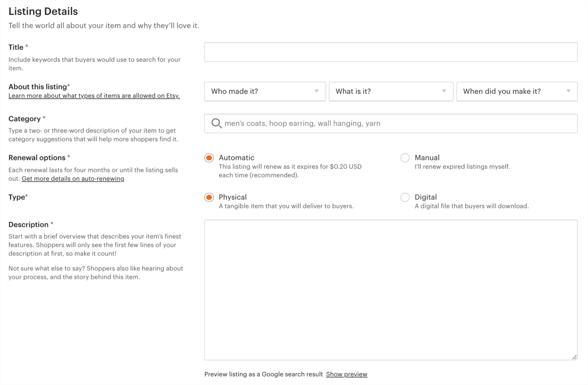The image size is (588, 385).
Task: Open the Who made it? dropdown
Action: tap(265, 91)
